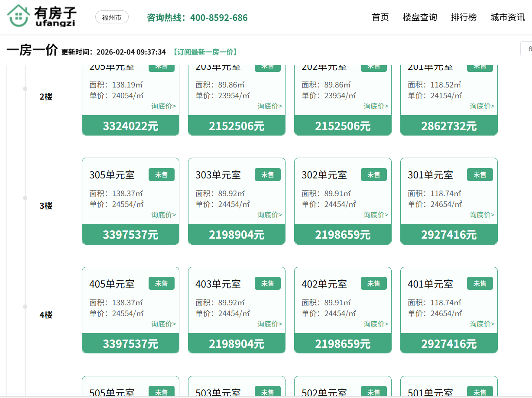Select the 3397537元 price bar for unit 405
This screenshot has width=532, height=398.
[130, 343]
